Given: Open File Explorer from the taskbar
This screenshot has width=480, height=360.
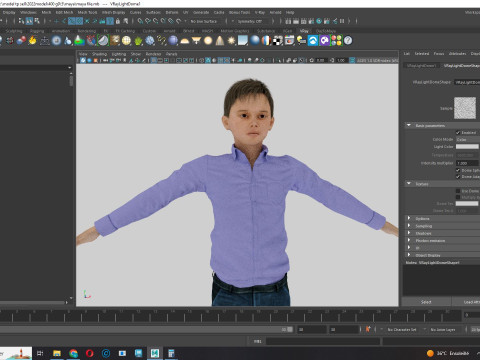Looking at the screenshot, I should click(57, 353).
